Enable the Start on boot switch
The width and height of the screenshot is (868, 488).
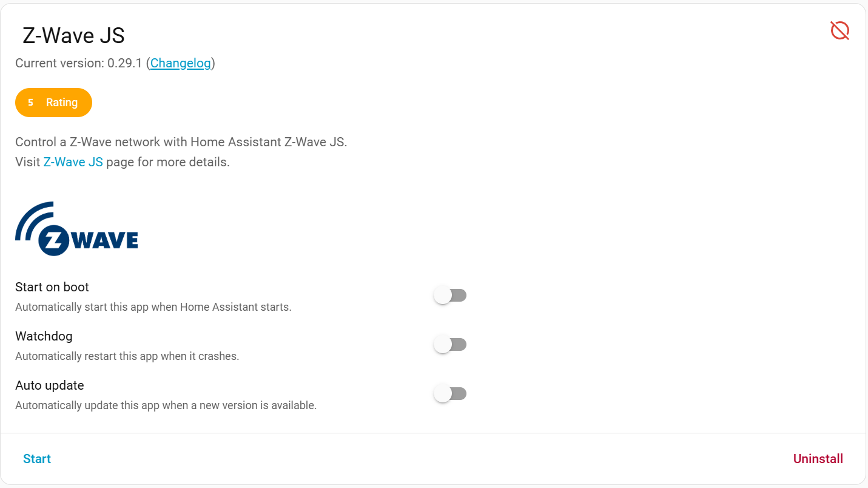coord(450,296)
